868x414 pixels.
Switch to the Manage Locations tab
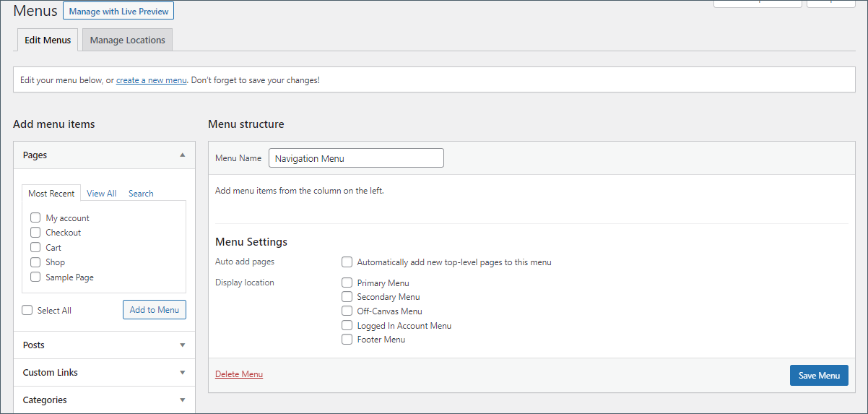point(127,40)
